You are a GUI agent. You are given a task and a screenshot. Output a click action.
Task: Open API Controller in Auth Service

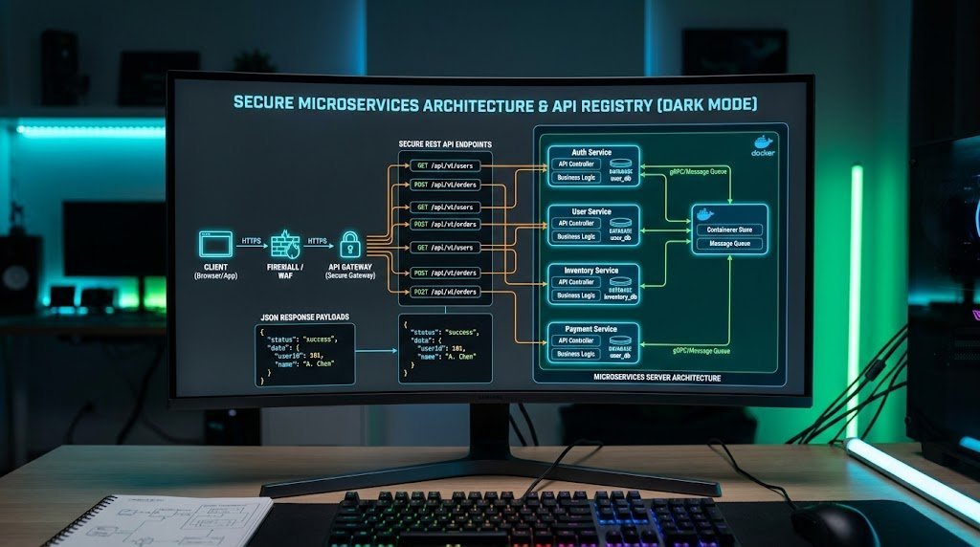pos(576,164)
